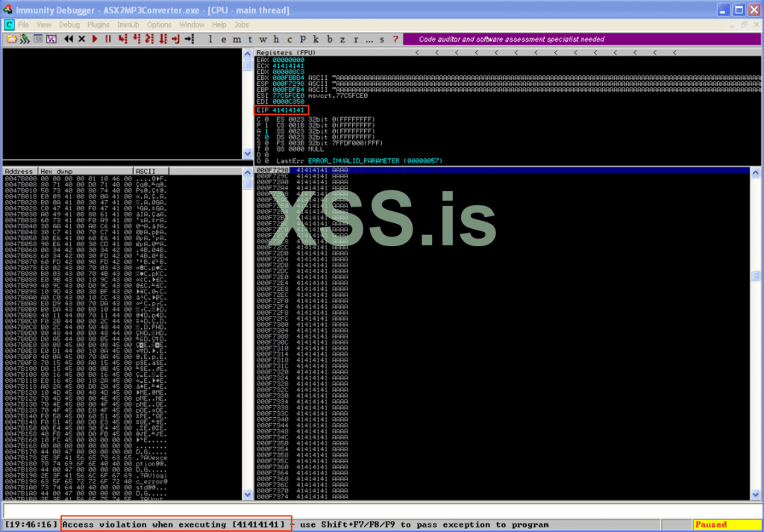Open the Jobs menu
Viewport: 764px width, 532px height.
242,25
